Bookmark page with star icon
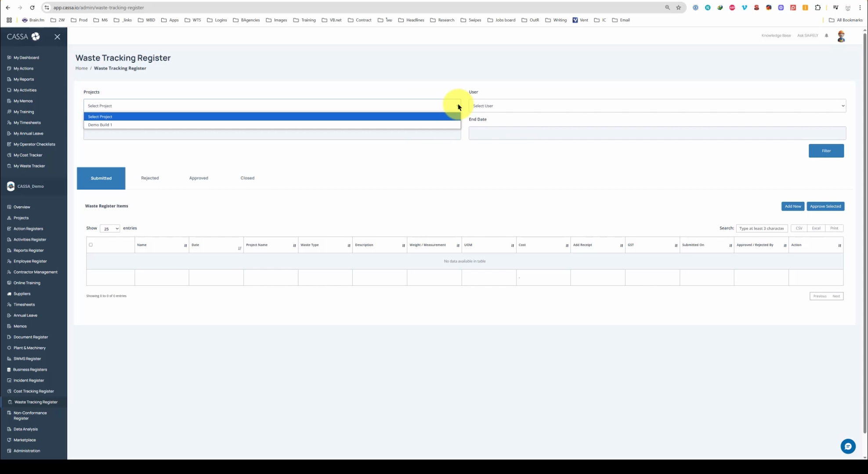868x474 pixels. click(678, 7)
